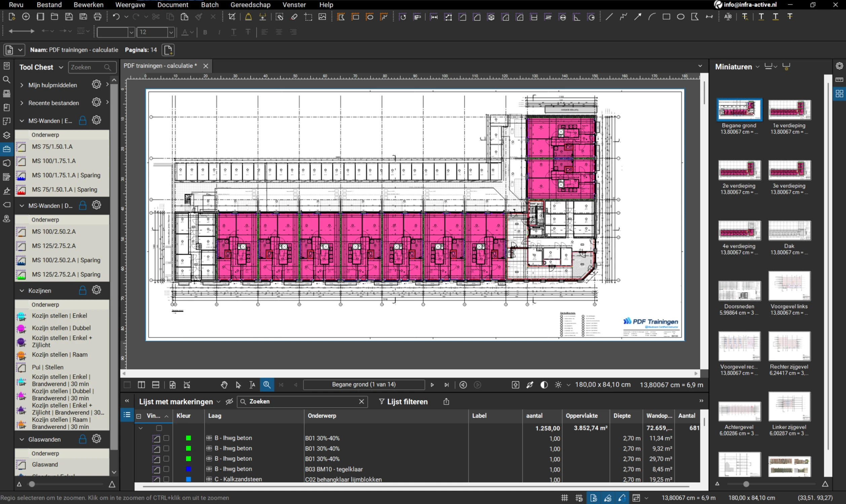
Task: Toggle layer visibility eye for B03 BM10 row
Action: click(x=209, y=469)
